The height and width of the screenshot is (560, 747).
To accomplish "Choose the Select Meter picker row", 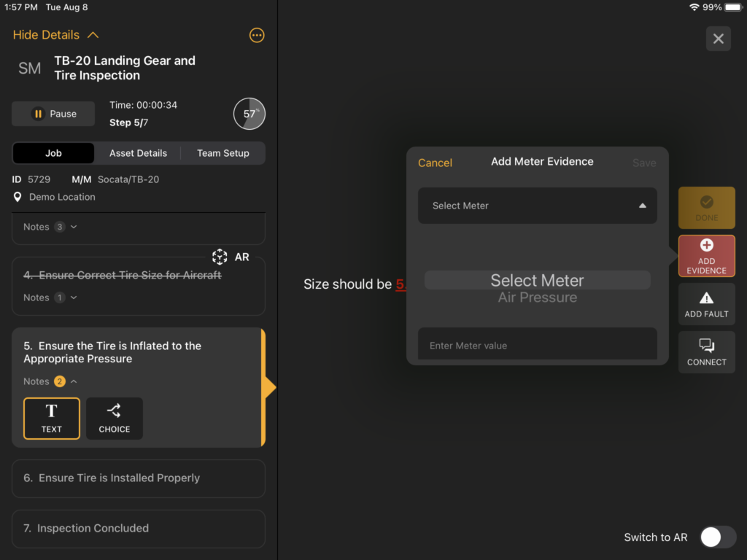I will [x=538, y=280].
